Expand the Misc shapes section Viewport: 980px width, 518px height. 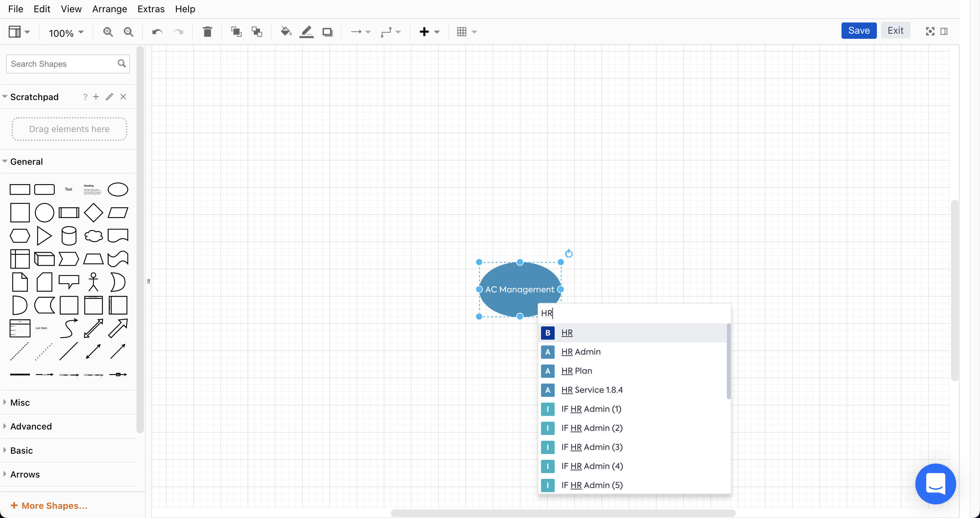click(20, 402)
